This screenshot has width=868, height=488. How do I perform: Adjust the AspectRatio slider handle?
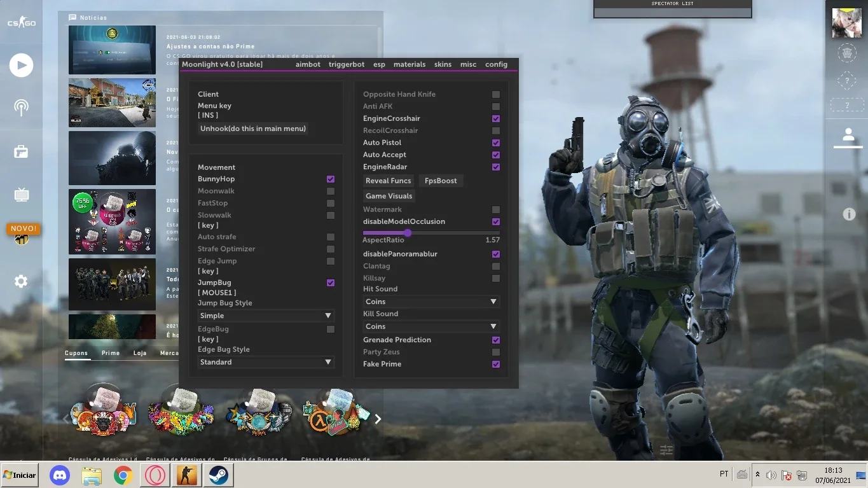tap(408, 233)
